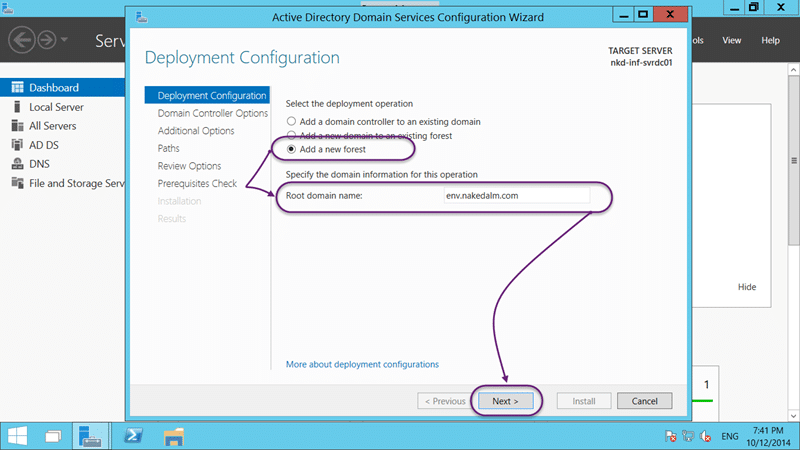The image size is (800, 450).
Task: Open the Domain Controller Options wizard step
Action: [x=213, y=113]
